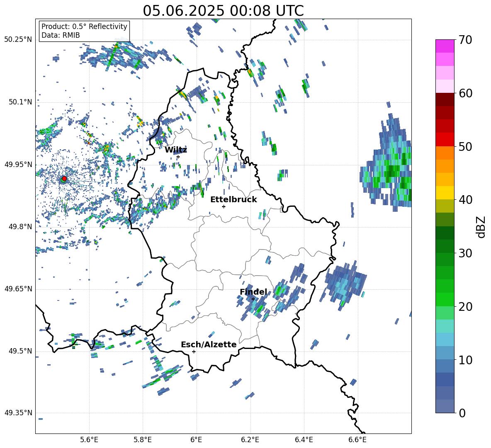Click the 50.25°N latitude label
This screenshot has width=491, height=448.
(x=18, y=40)
